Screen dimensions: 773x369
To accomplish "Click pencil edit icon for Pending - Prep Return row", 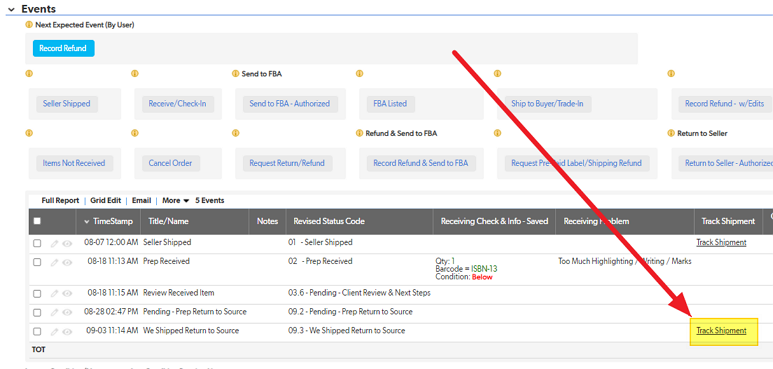I will click(55, 313).
